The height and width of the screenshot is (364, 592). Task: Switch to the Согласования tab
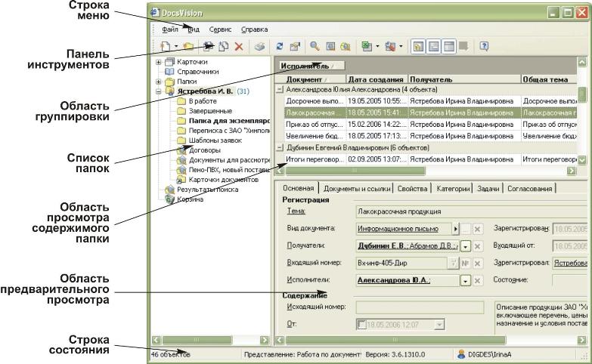click(x=529, y=189)
